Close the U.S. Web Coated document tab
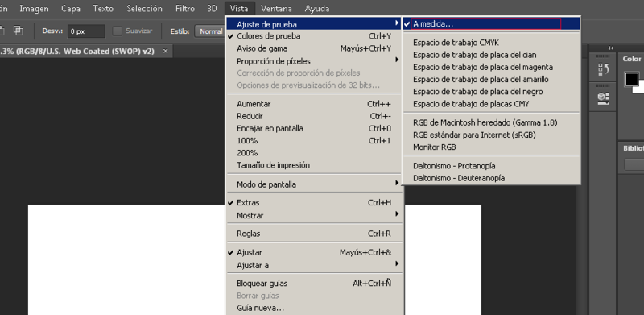The height and width of the screenshot is (315, 644). pyautogui.click(x=165, y=51)
